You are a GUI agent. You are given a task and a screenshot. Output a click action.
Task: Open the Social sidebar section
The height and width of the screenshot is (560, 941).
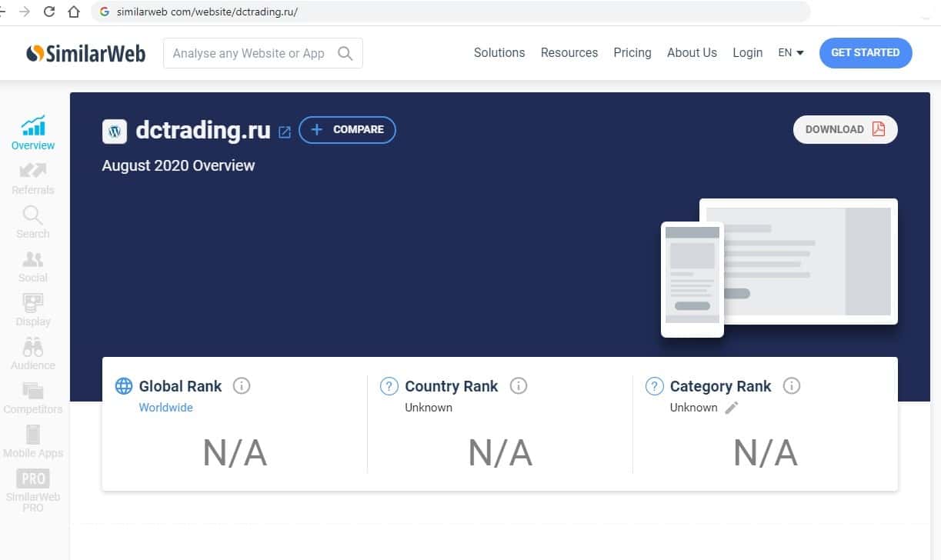click(33, 265)
